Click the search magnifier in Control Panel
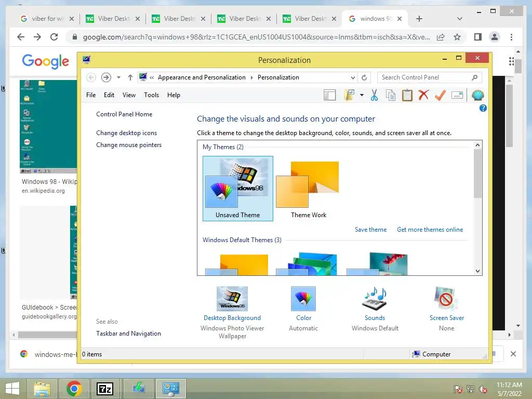 474,78
